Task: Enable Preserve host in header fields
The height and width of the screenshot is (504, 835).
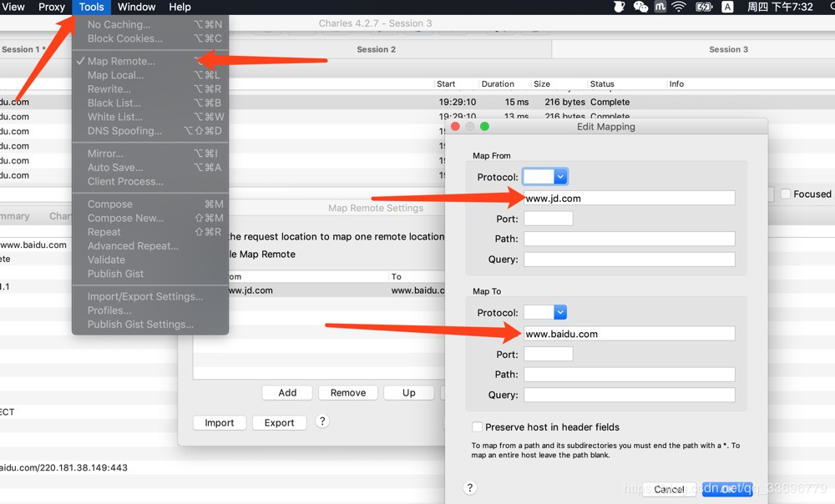Action: [477, 427]
